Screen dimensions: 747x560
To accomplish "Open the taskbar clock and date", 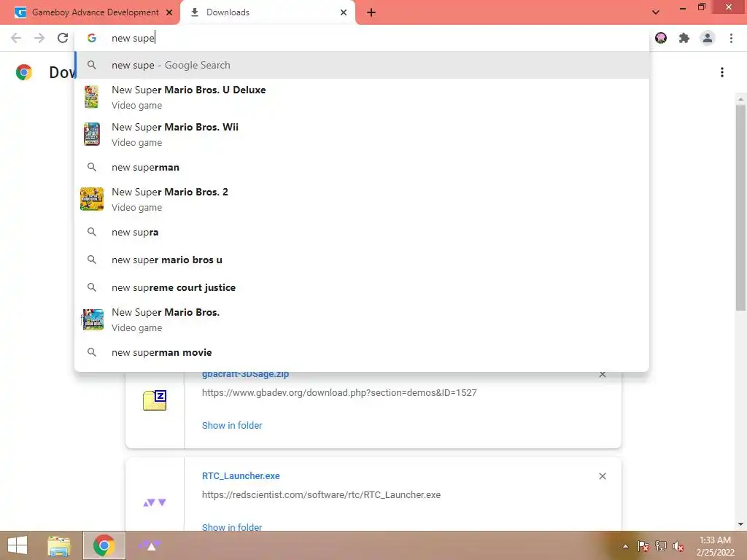I will pos(715,546).
